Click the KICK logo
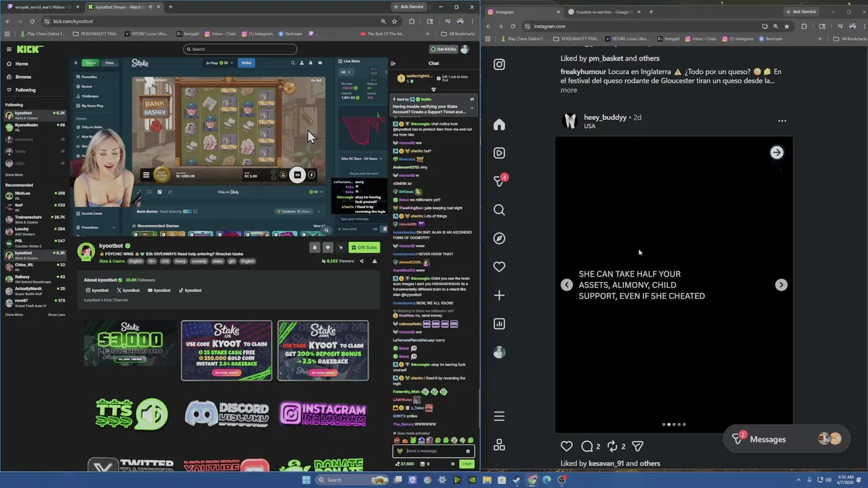 30,49
